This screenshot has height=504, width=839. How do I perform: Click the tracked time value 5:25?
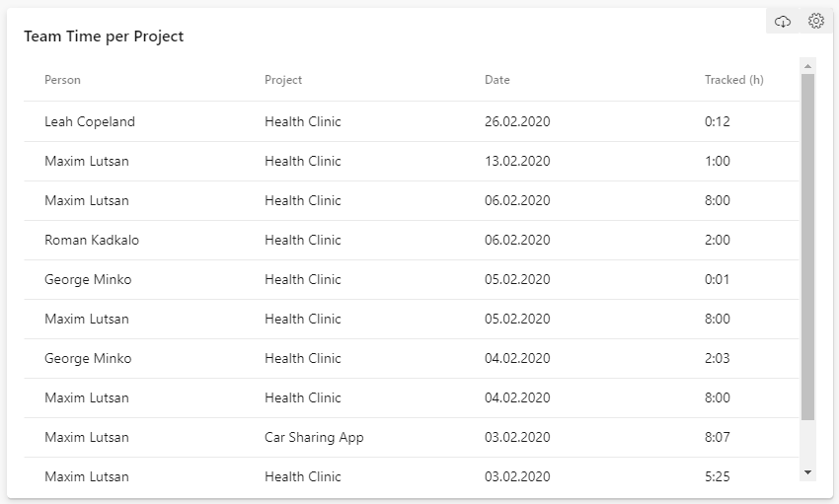click(717, 476)
